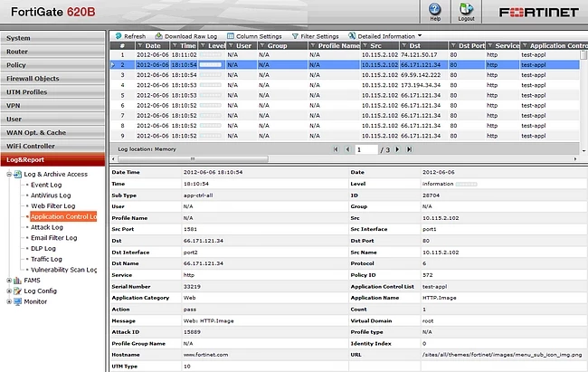Click filter icon on Date column
The width and height of the screenshot is (588, 372).
140,45
